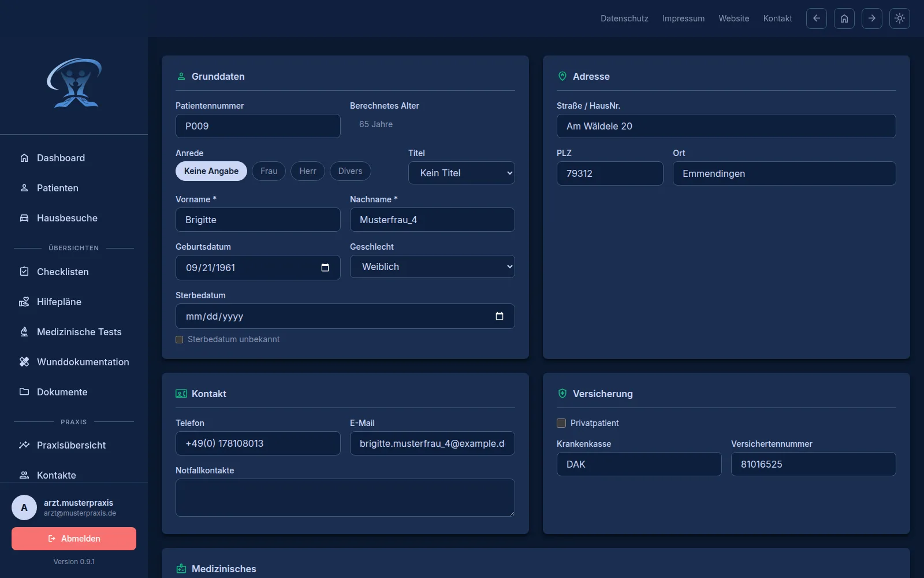
Task: Open Dokumente sidebar entry
Action: 74,392
